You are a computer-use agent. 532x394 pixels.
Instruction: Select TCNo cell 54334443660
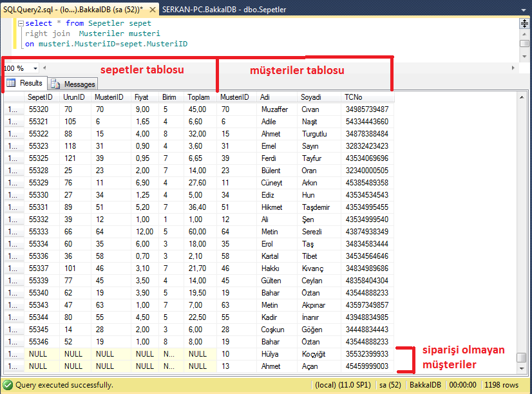(368, 122)
